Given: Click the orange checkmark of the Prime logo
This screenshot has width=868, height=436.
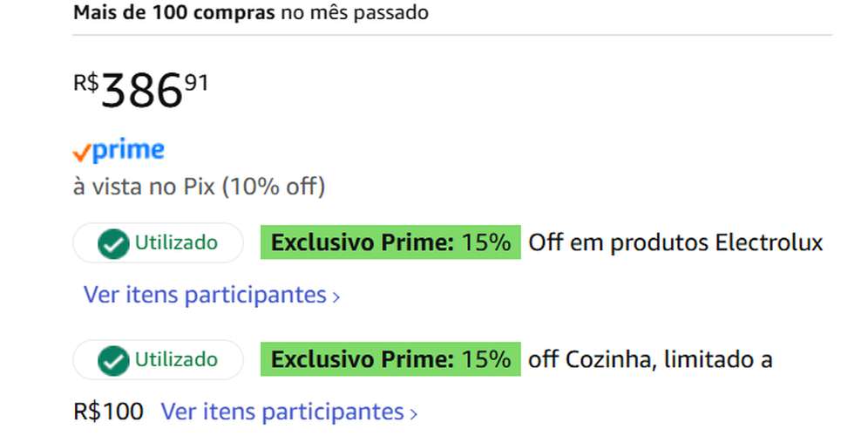Looking at the screenshot, I should (81, 153).
